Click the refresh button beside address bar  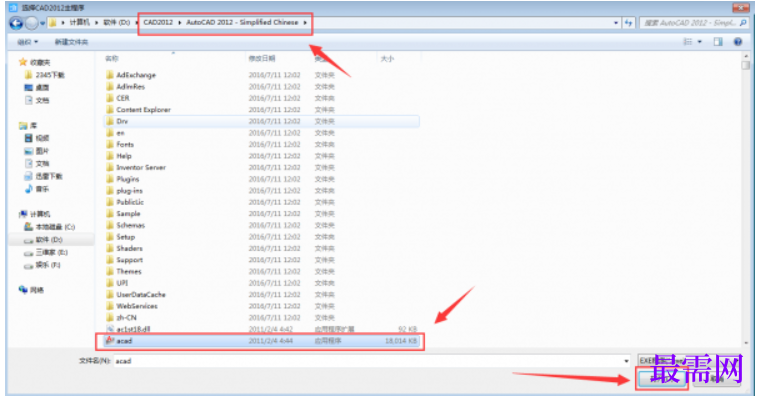628,22
